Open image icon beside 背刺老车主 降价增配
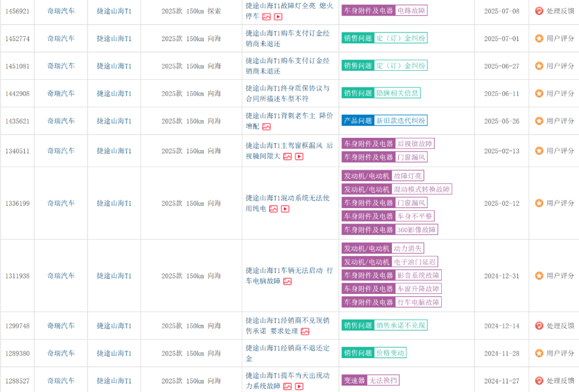The height and width of the screenshot is (392, 579). pos(266,127)
